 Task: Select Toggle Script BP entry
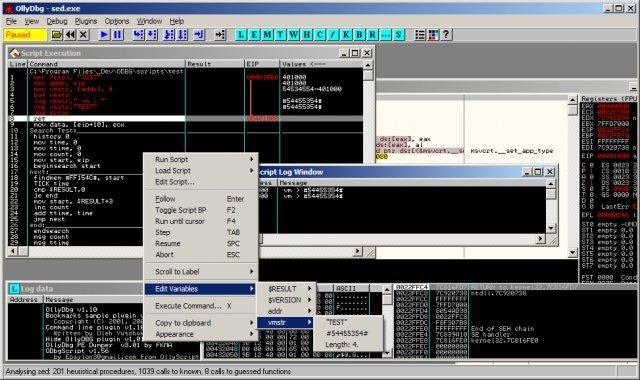click(x=201, y=210)
